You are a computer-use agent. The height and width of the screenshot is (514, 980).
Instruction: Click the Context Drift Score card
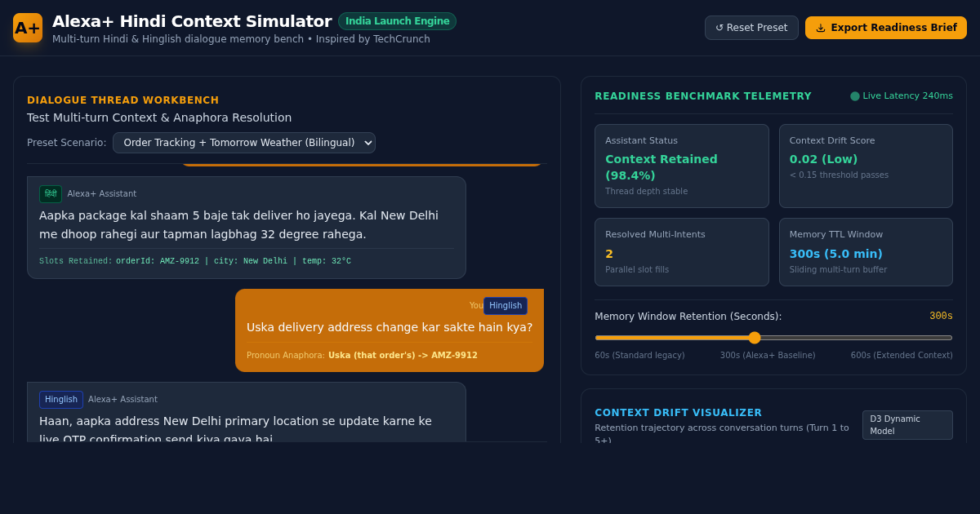tap(866, 166)
